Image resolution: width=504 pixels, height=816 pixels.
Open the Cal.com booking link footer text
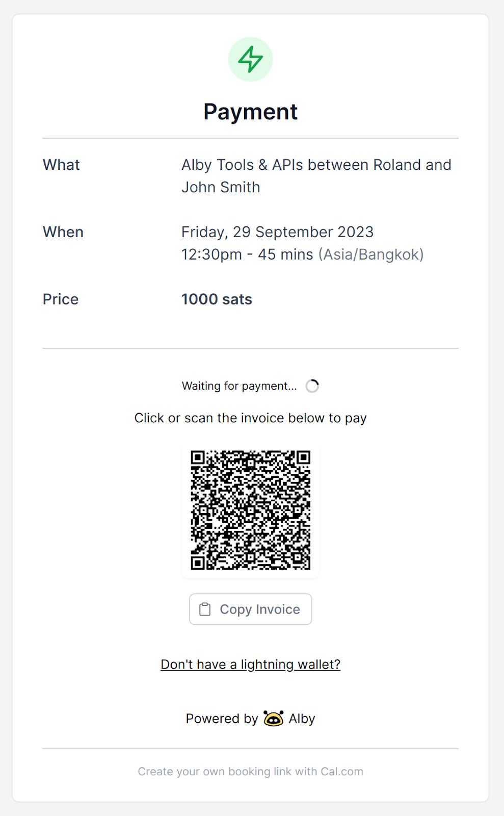(x=250, y=771)
